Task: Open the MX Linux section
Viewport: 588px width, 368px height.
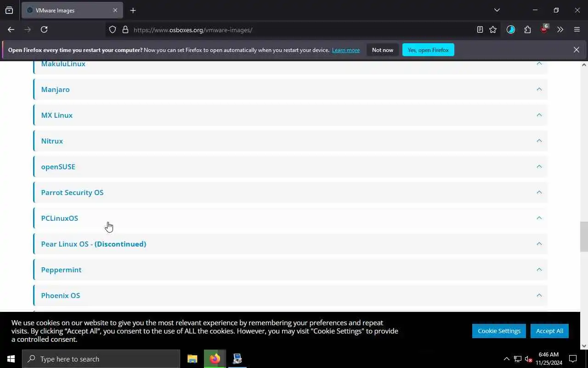Action: pos(290,115)
